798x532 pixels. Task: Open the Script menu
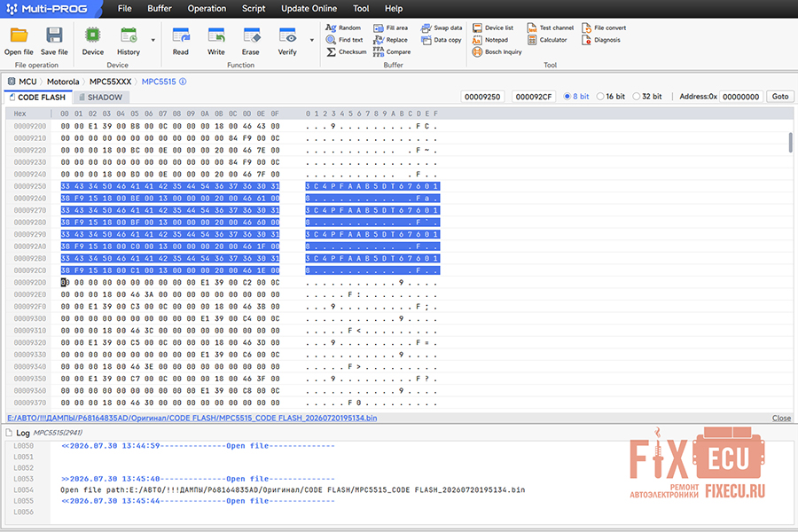(x=254, y=9)
